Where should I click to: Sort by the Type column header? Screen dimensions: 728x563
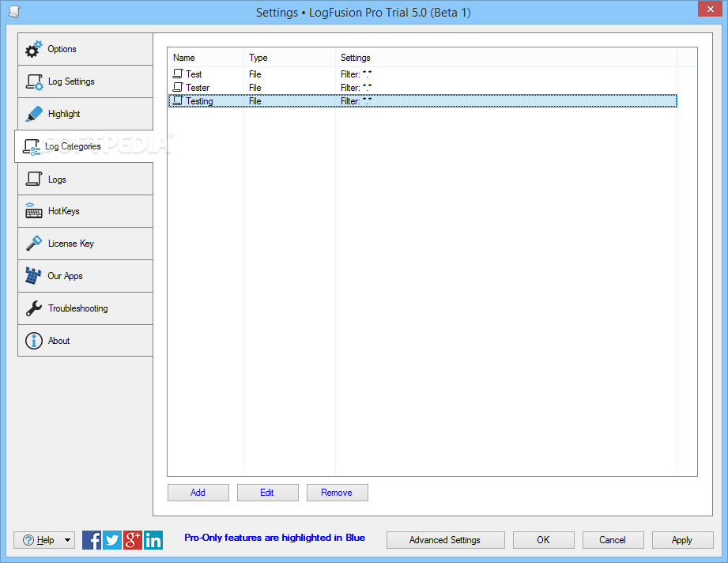coord(290,58)
